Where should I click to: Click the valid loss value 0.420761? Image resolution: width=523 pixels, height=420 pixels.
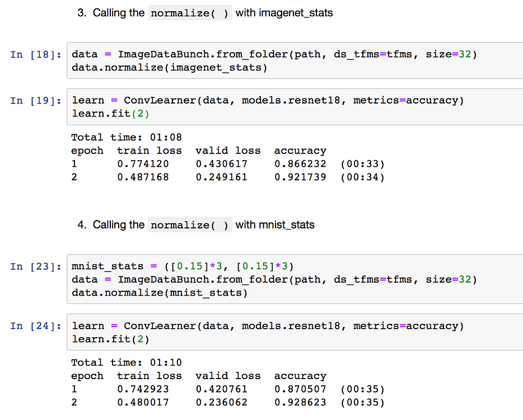pos(221,389)
